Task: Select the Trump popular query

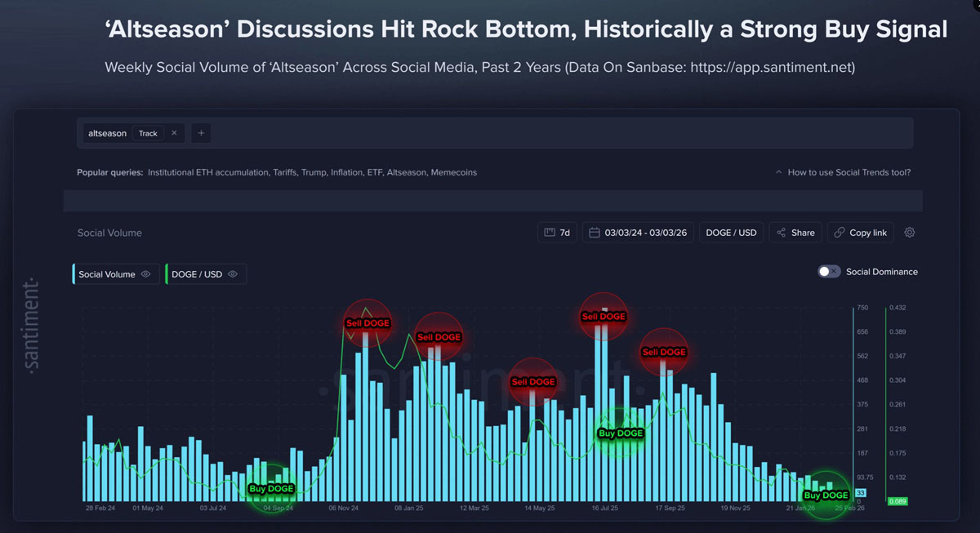Action: (x=314, y=172)
